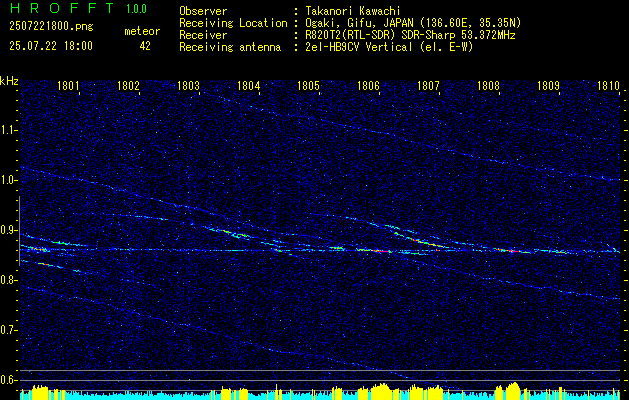The image size is (629, 400).
Task: Click the kHz axis unit label
Action: coord(9,81)
